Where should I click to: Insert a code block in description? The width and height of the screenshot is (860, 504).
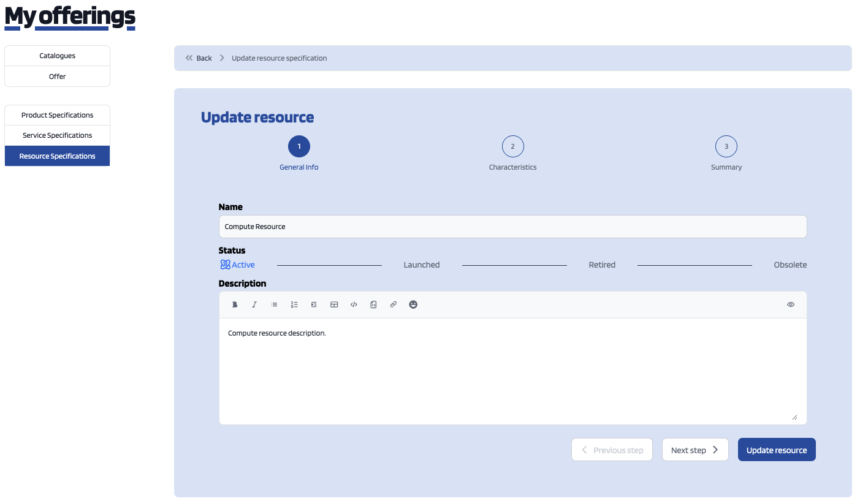tap(373, 304)
